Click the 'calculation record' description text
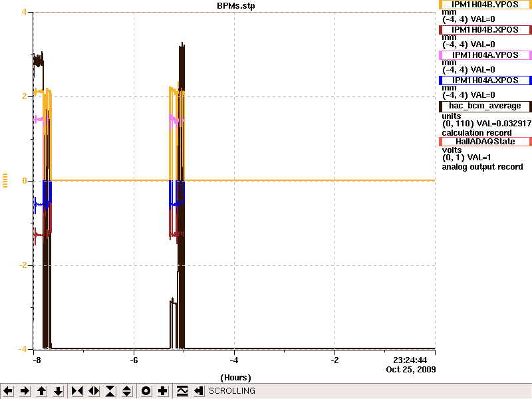Image resolution: width=532 pixels, height=399 pixels. 477,132
